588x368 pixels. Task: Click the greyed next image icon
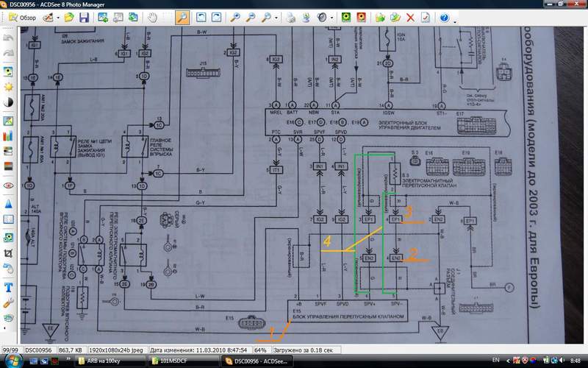point(118,18)
